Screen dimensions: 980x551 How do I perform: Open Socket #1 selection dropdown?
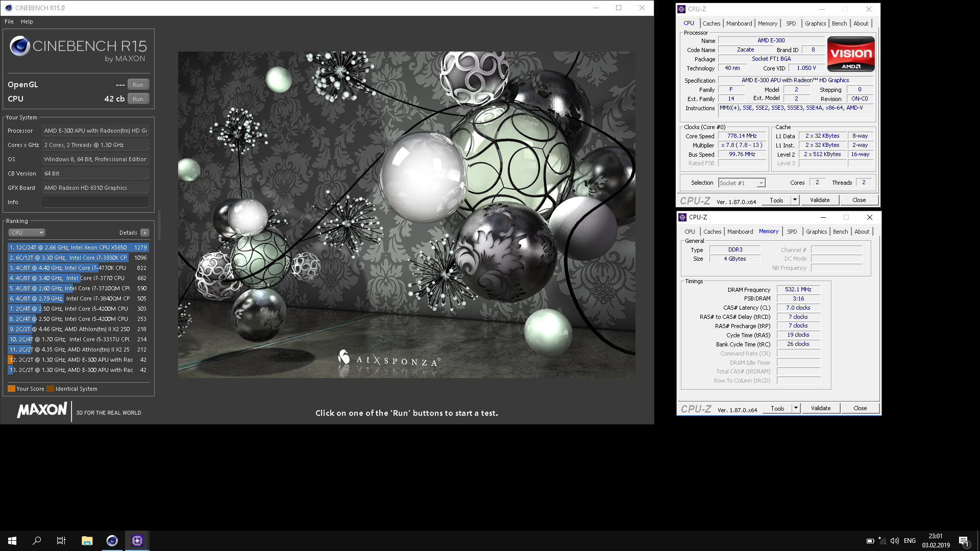pos(742,183)
